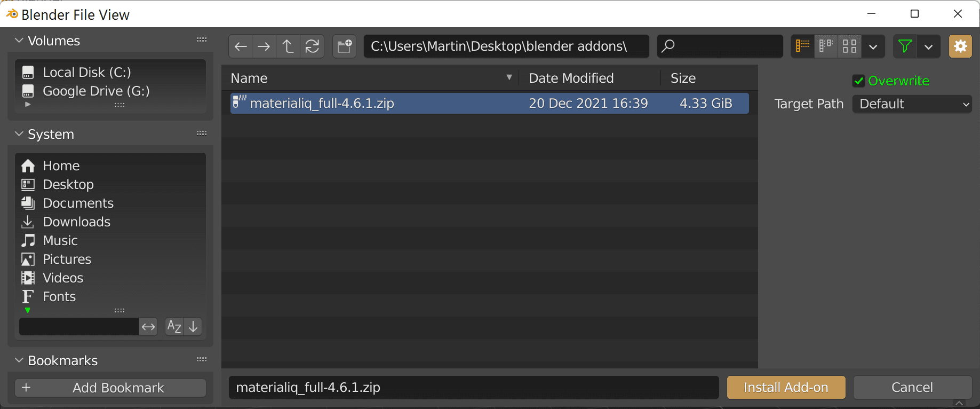Switch to thumbnail display mode
980x409 pixels.
coord(849,46)
